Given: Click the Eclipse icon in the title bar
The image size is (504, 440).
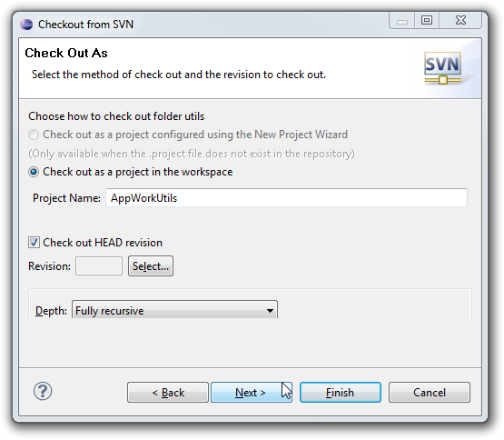Looking at the screenshot, I should [26, 25].
